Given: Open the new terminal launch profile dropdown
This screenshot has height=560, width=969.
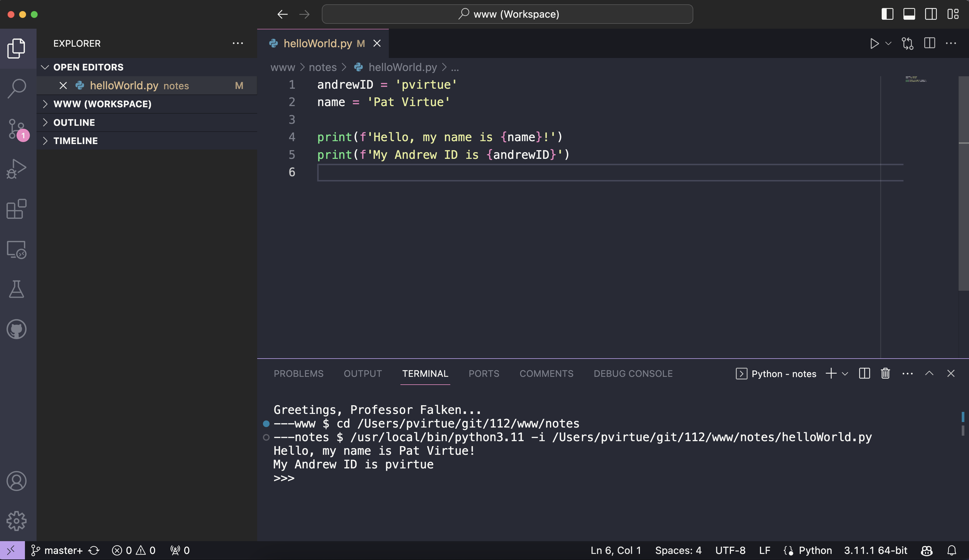Looking at the screenshot, I should click(x=845, y=374).
